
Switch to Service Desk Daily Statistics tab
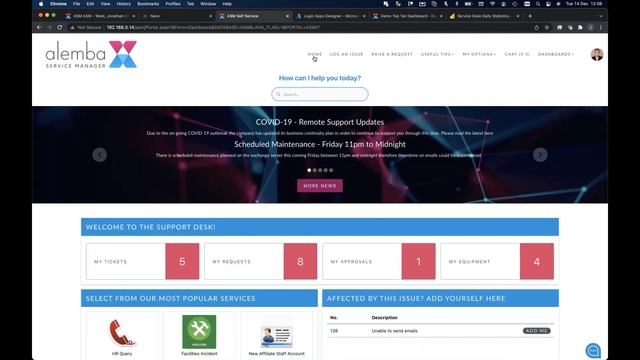pos(484,16)
